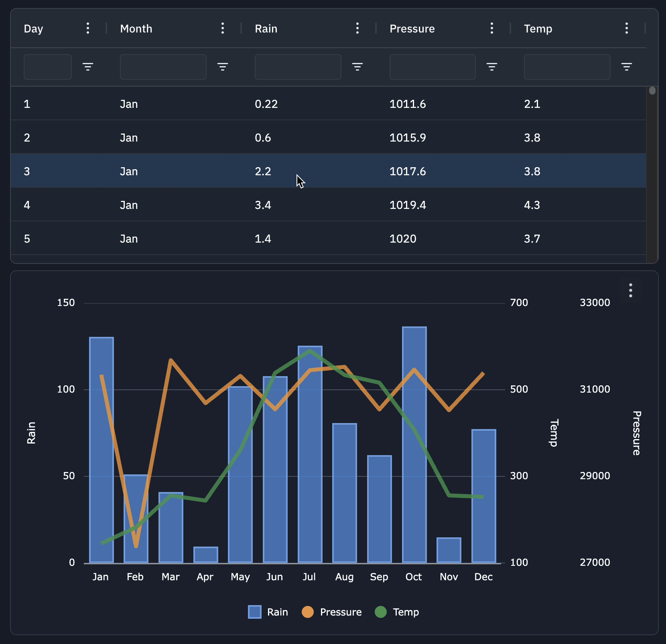
Task: Open the Temp column menu
Action: point(627,28)
